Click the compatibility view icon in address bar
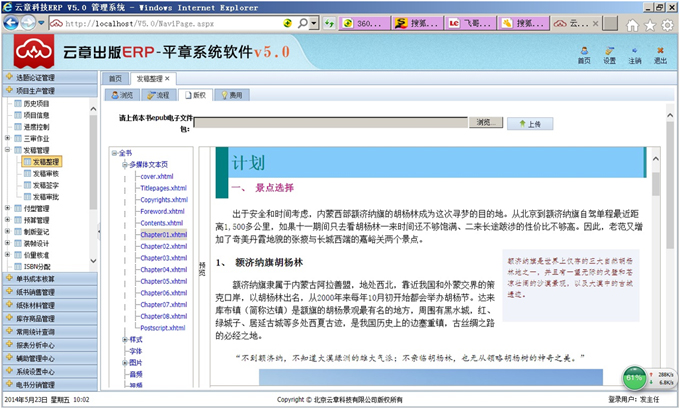The height and width of the screenshot is (409, 680). [287, 23]
